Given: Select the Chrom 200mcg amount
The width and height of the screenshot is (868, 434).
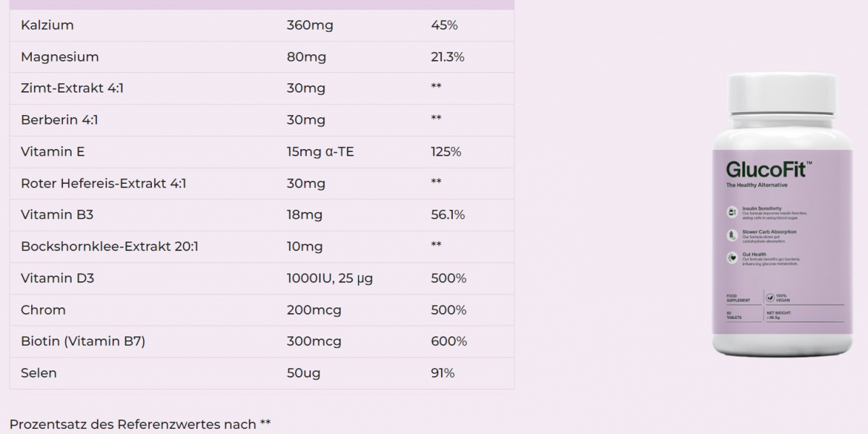Looking at the screenshot, I should pos(314,310).
